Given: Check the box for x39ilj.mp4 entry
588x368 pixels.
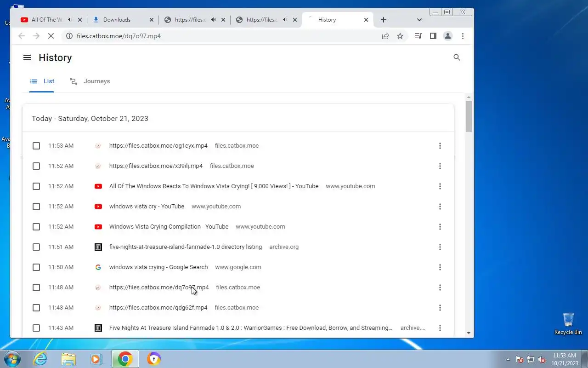Looking at the screenshot, I should (36, 166).
